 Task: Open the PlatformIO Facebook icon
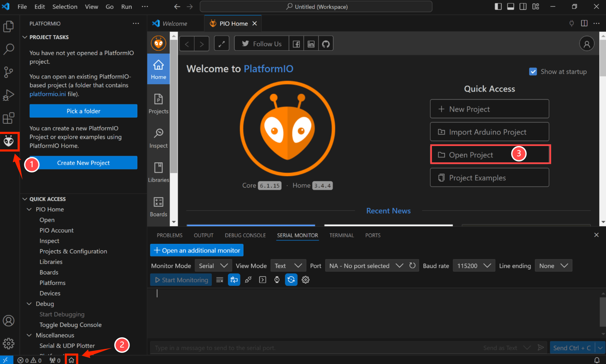pyautogui.click(x=296, y=44)
